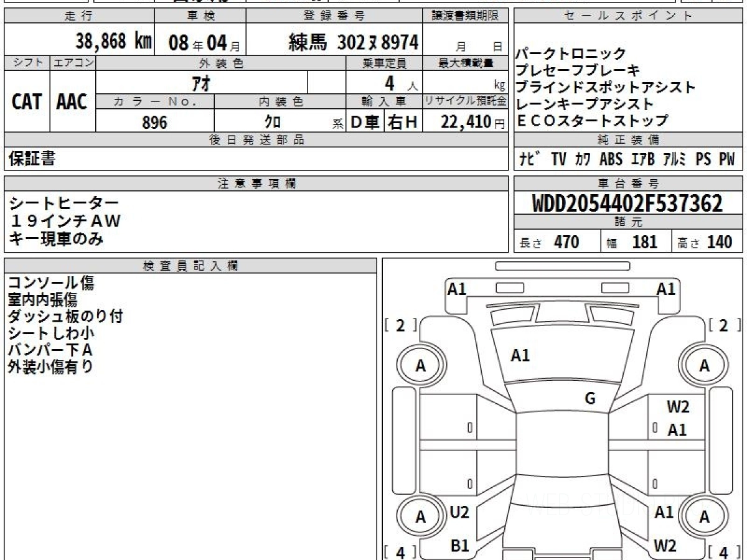Select inspector note コンソール傷
This screenshot has width=747, height=560.
[51, 283]
